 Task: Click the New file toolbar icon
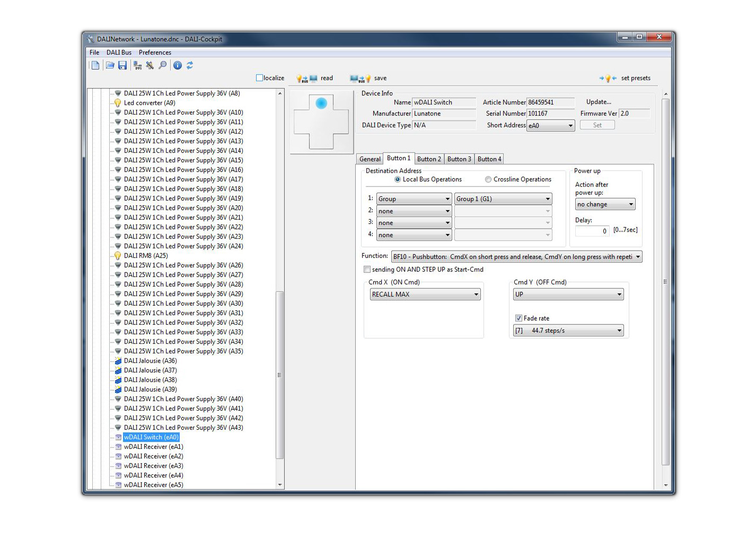pos(95,65)
